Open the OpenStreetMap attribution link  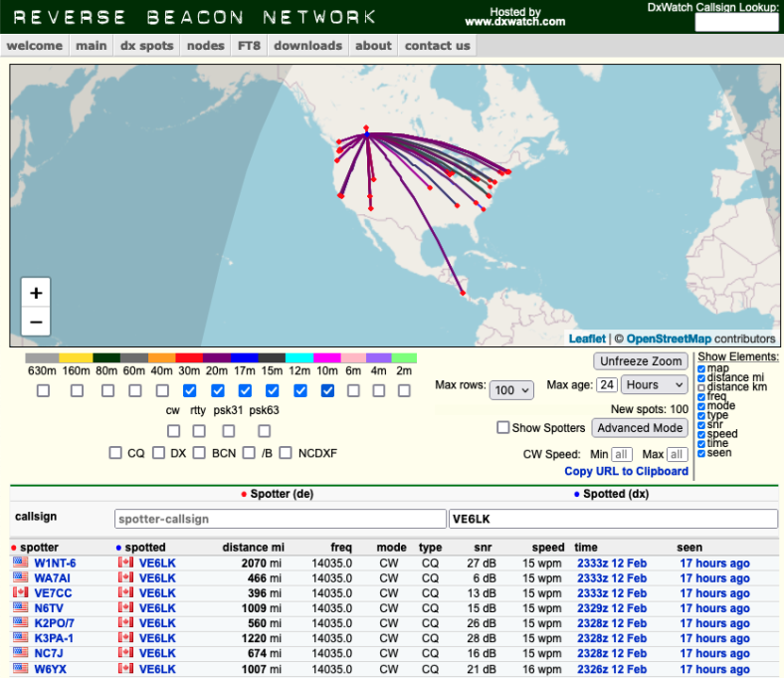(669, 339)
